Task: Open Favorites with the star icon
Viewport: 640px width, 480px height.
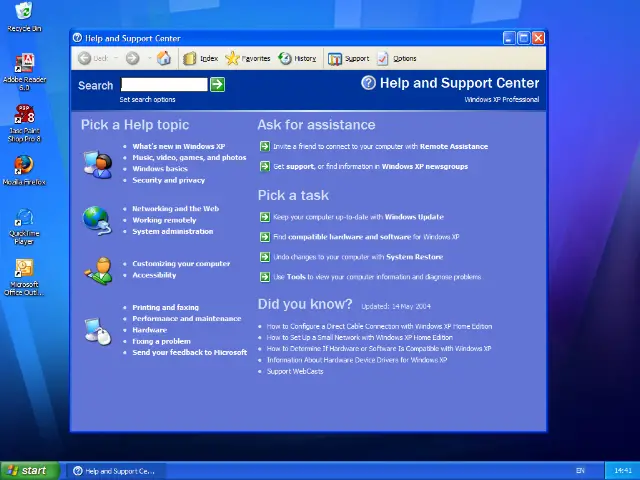Action: 248,58
